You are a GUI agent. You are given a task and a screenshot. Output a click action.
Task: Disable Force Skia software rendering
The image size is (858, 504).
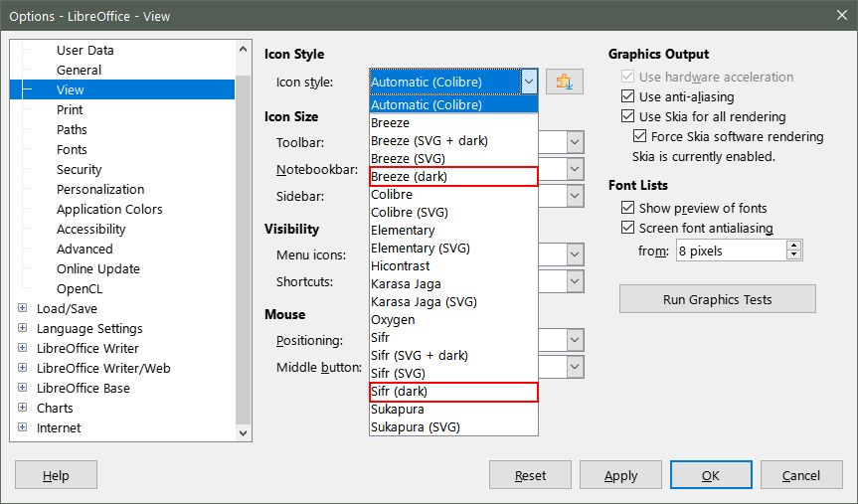pyautogui.click(x=641, y=136)
